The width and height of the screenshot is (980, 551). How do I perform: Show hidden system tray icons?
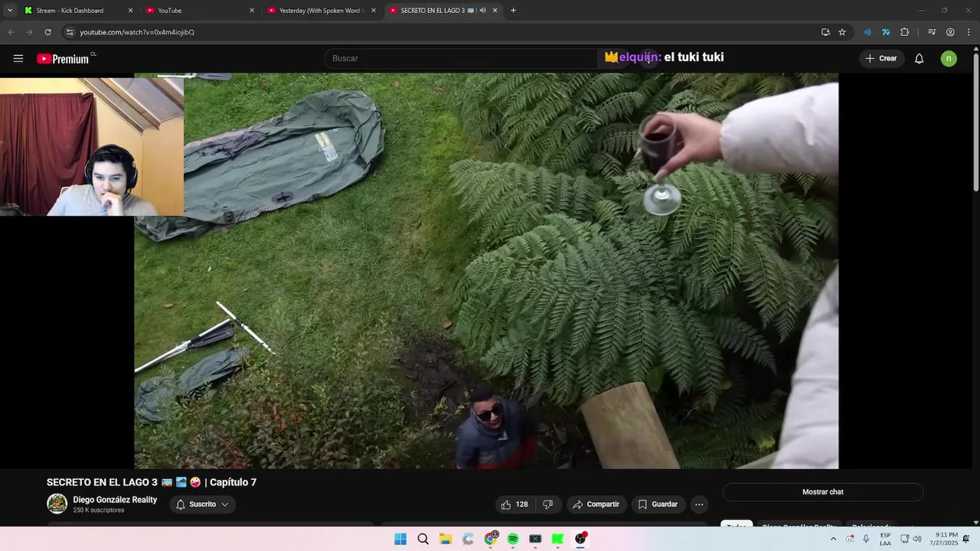pyautogui.click(x=833, y=539)
